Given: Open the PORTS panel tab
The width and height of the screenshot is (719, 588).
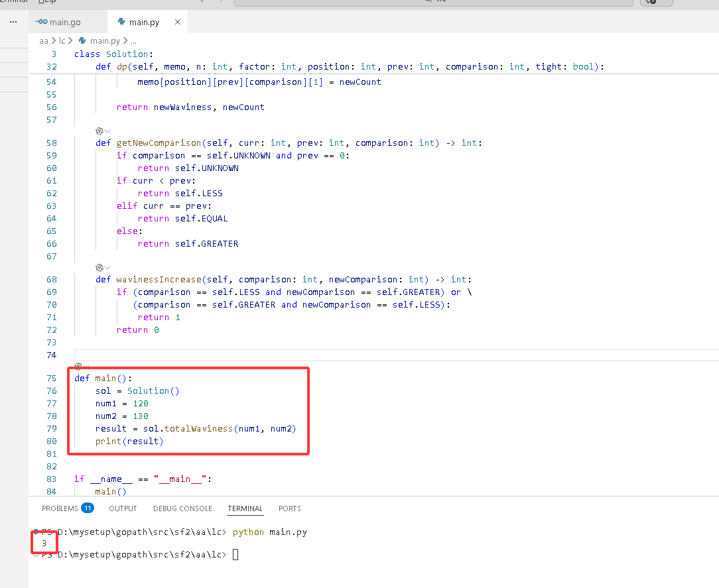Looking at the screenshot, I should tap(289, 508).
